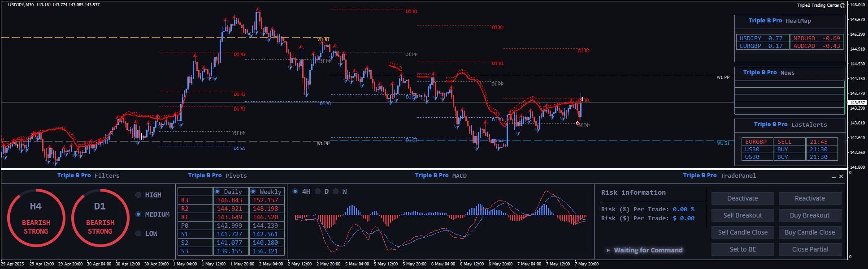Click the EURGBP SELL alert row
This screenshot has height=269, width=868.
pos(789,142)
